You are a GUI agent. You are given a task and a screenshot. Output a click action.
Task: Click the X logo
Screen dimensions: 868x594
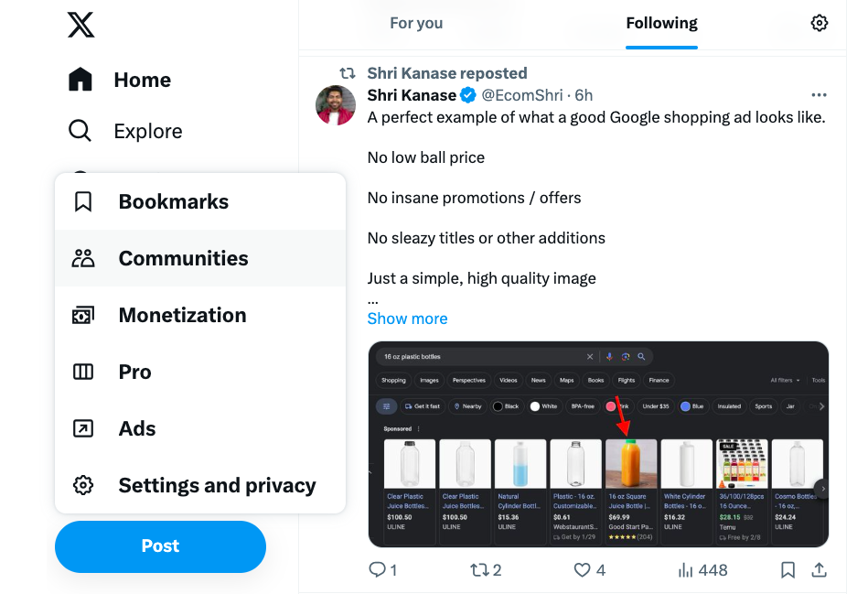pyautogui.click(x=80, y=26)
